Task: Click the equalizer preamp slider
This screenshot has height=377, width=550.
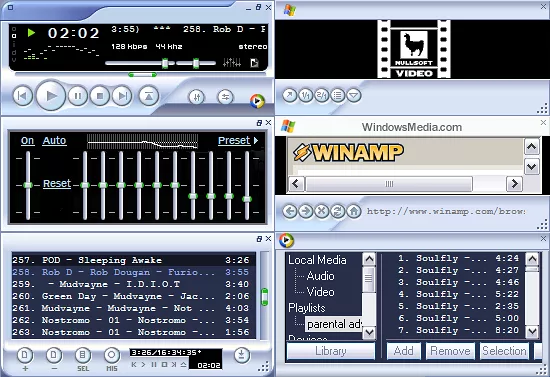Action: coord(28,186)
